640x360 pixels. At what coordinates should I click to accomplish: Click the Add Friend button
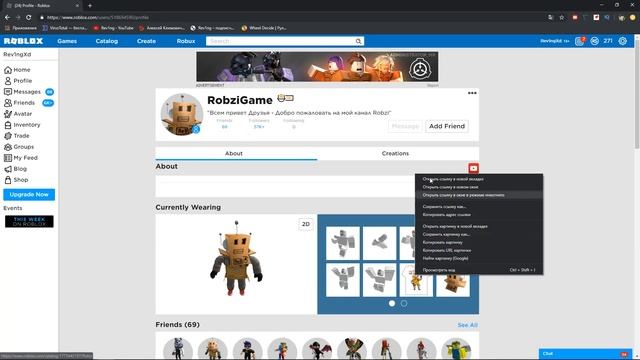pyautogui.click(x=447, y=126)
